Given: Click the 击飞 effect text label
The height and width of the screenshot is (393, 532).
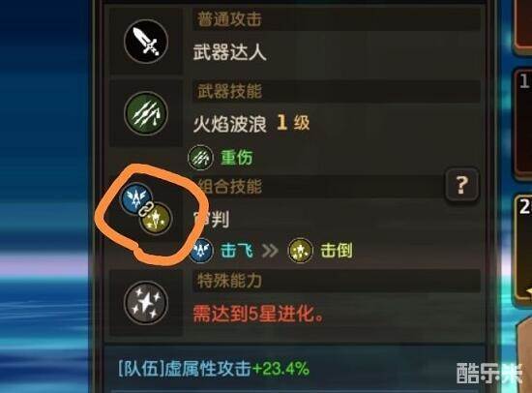Looking at the screenshot, I should (x=237, y=251).
